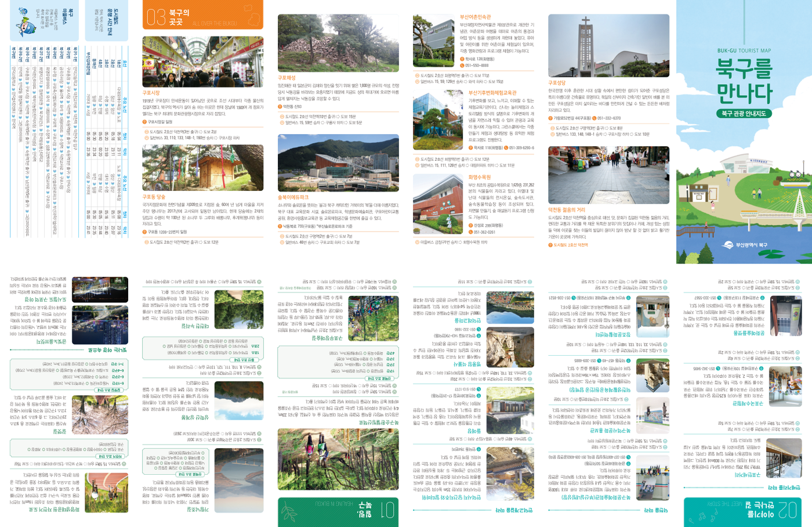Image resolution: width=812 pixels, height=527 pixels.
Task: Open the 덕천동 젊음의 거리 street photo
Action: (608, 175)
